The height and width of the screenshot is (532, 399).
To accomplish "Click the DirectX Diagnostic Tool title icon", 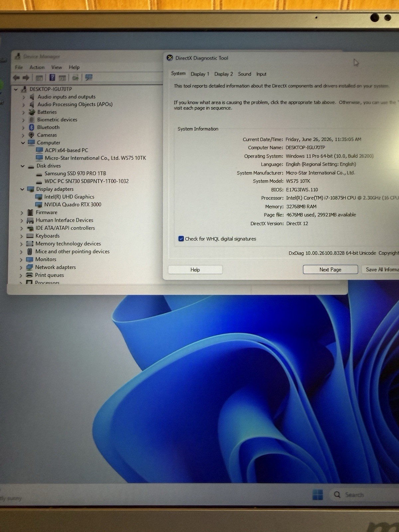I will [x=170, y=58].
